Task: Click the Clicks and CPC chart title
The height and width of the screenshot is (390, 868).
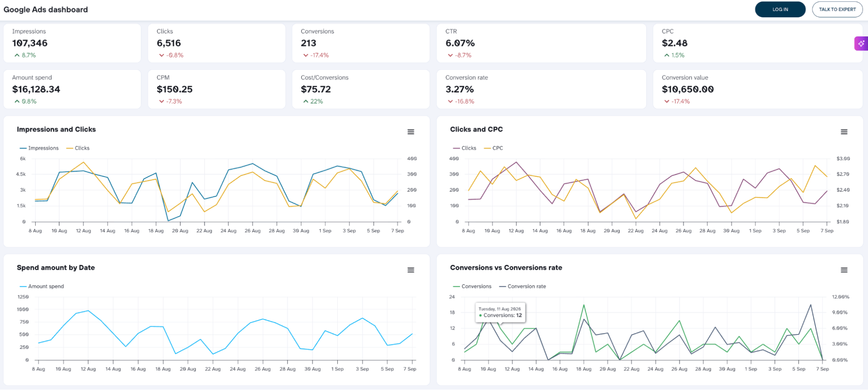Action: point(476,129)
